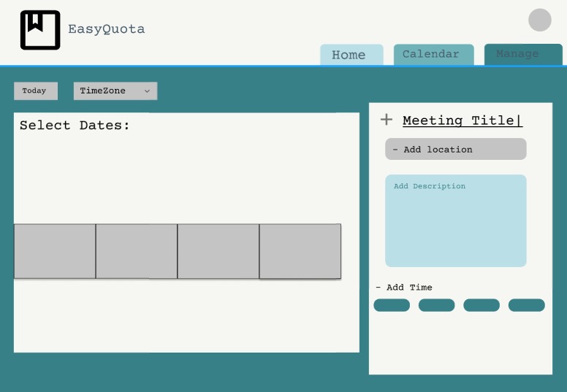Click the EasyQuota bookmark logo icon
Image resolution: width=567 pixels, height=392 pixels.
pos(40,30)
